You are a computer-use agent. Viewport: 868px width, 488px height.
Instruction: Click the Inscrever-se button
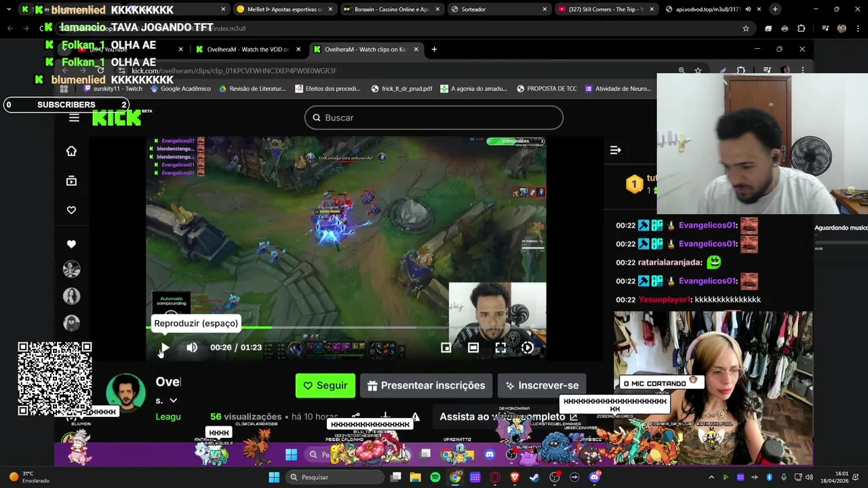click(x=542, y=386)
